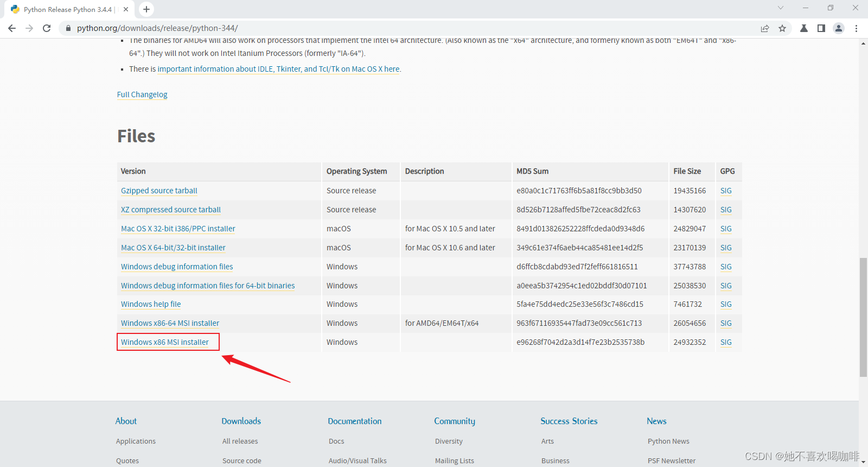Open the Documentation footer section
Viewport: 868px width, 467px height.
(355, 421)
